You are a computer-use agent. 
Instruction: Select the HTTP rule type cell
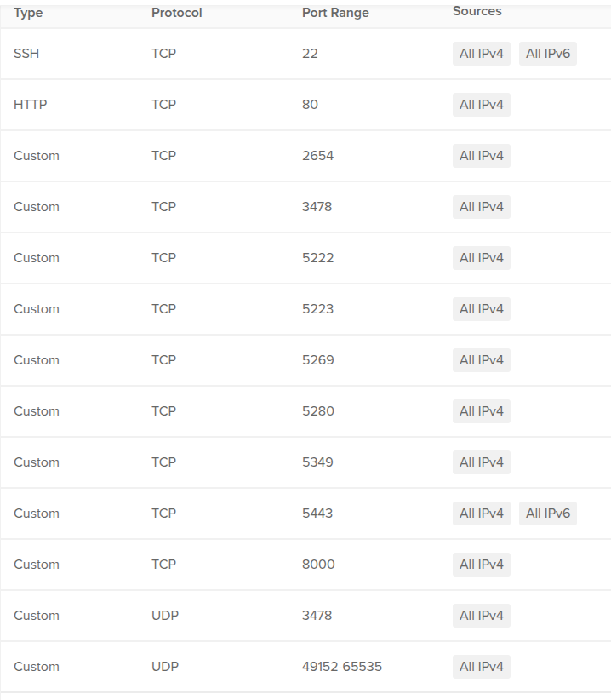tap(31, 105)
